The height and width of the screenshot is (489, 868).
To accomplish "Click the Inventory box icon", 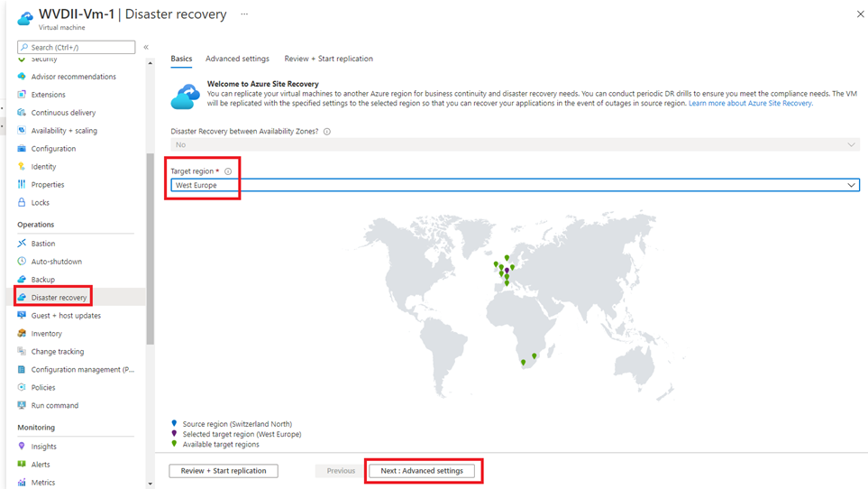I will 22,334.
